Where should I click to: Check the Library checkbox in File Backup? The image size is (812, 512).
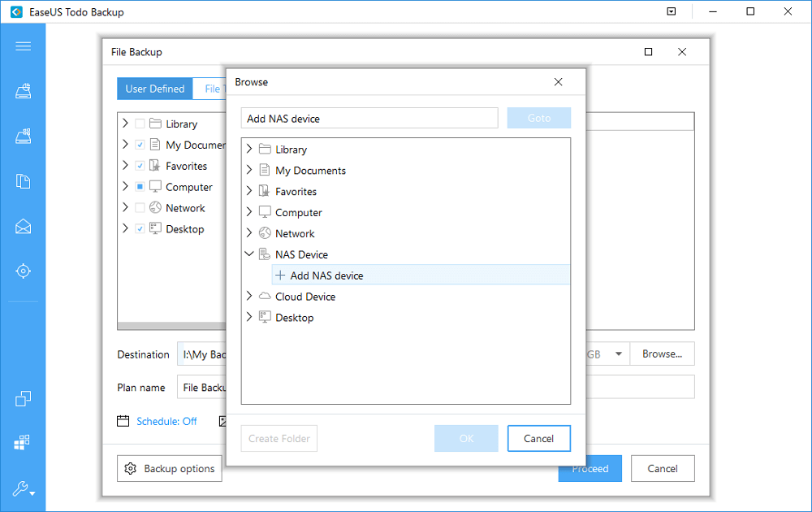pos(140,124)
